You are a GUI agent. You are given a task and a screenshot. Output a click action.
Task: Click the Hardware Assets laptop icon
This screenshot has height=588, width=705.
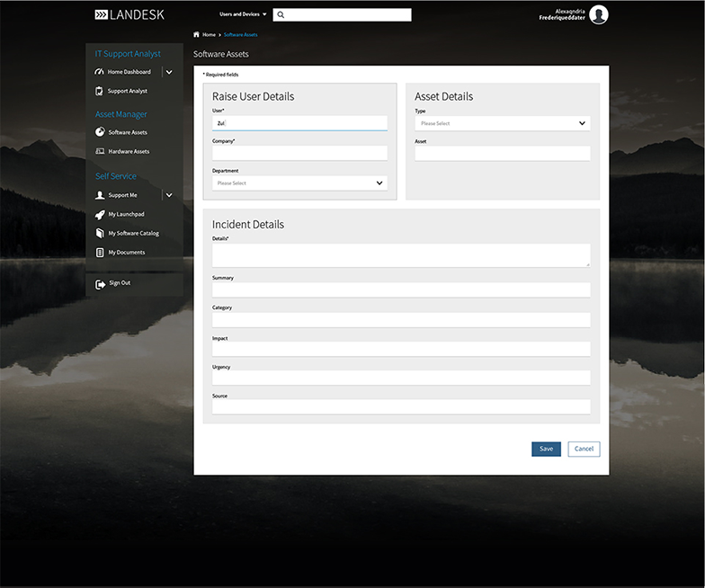[100, 151]
